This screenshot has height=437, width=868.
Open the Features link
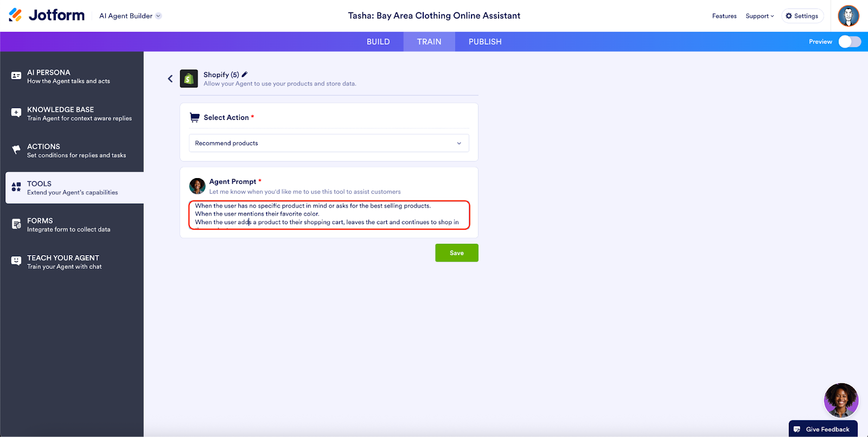coord(724,16)
